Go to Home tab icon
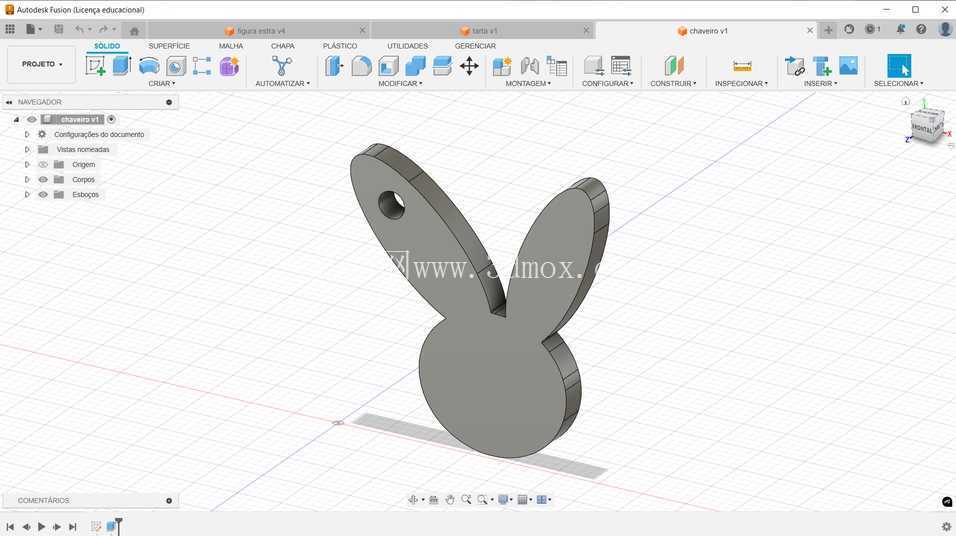Viewport: 956px width, 536px height. 134,30
